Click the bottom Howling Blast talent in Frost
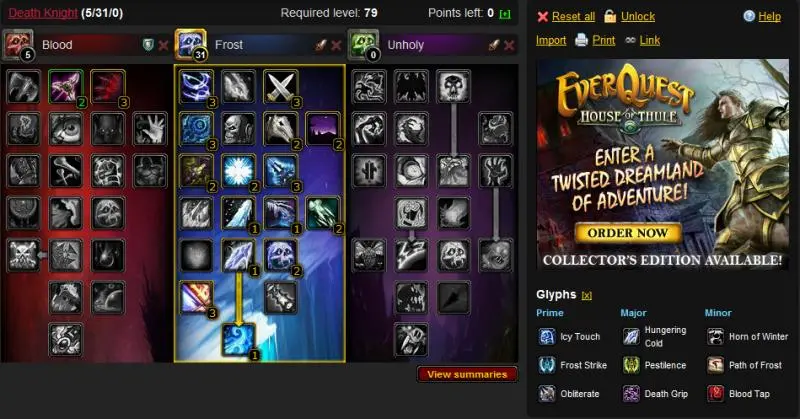This screenshot has width=800, height=419. 238,339
